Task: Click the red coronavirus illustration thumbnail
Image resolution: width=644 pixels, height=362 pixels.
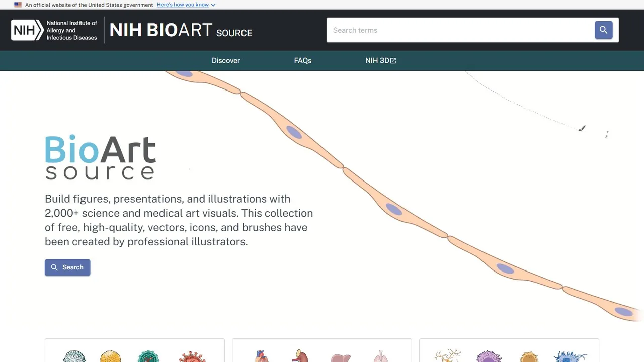Action: click(x=192, y=356)
